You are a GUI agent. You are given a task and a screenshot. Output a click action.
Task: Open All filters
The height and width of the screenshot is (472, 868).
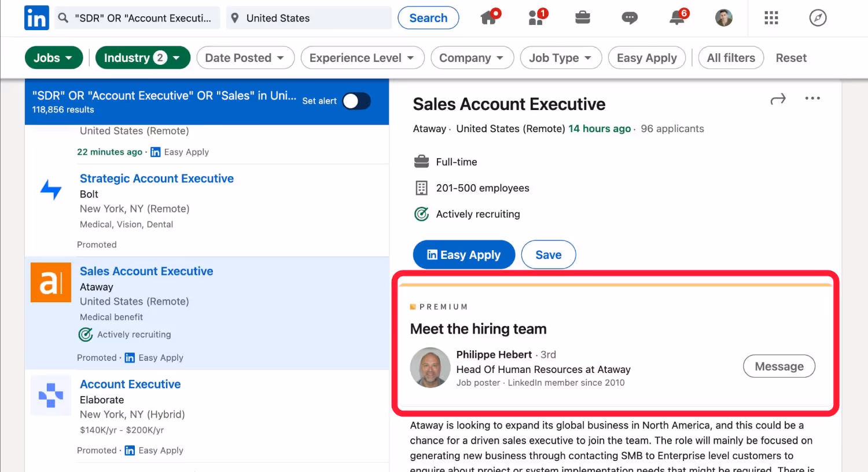point(731,58)
